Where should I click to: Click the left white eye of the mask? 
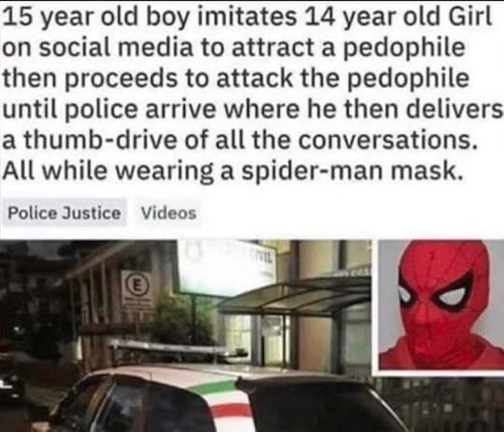pyautogui.click(x=404, y=295)
